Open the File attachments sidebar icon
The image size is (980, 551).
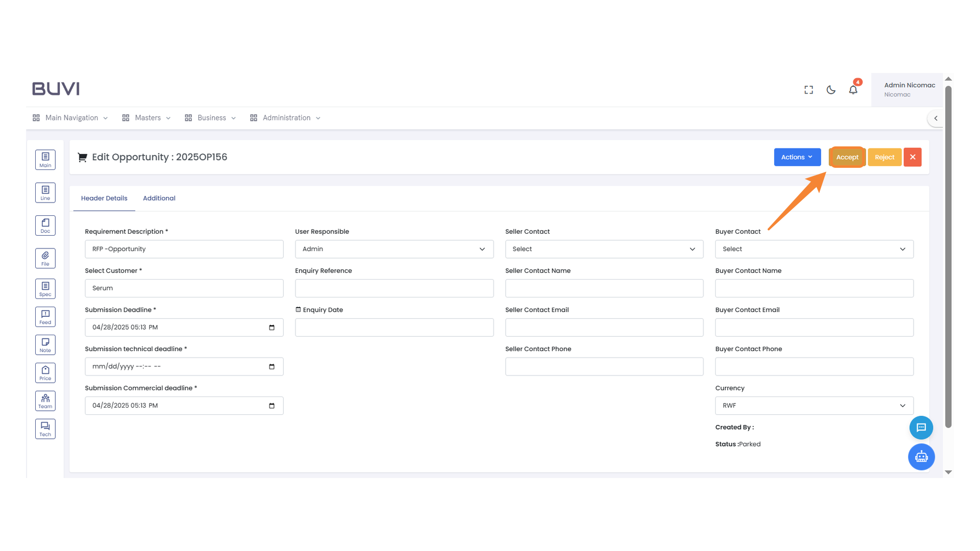coord(45,258)
